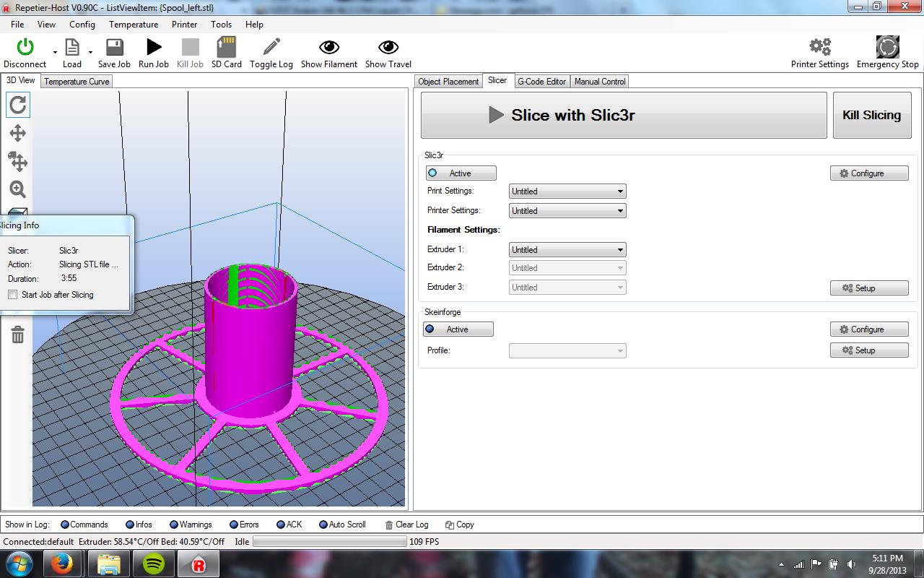Screen dimensions: 924x578
Task: Select the rotate view tool
Action: (x=18, y=105)
